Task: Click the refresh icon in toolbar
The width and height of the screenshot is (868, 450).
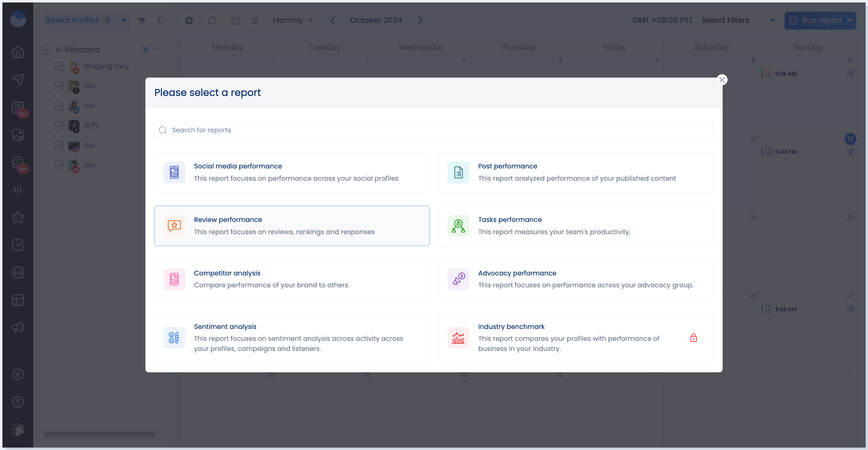Action: 212,20
